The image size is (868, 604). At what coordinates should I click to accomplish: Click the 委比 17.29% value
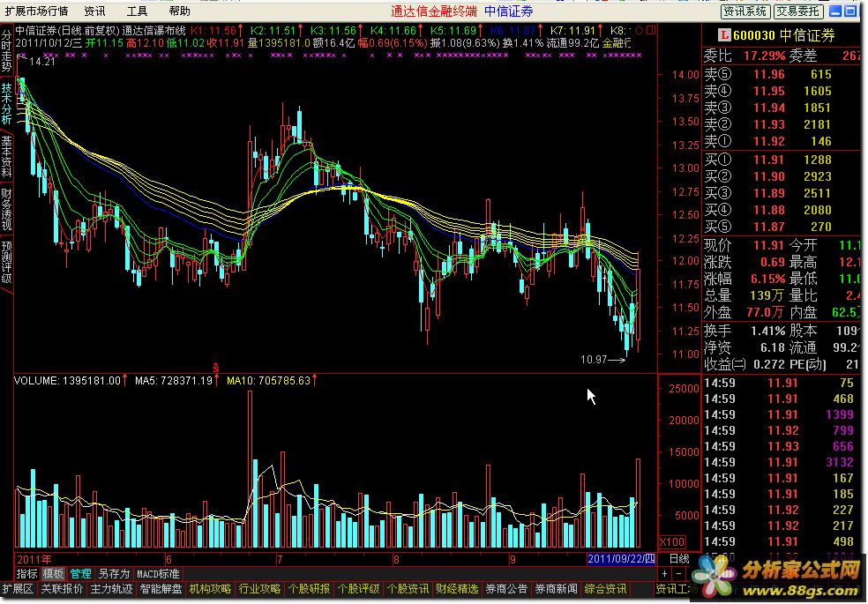[x=764, y=56]
